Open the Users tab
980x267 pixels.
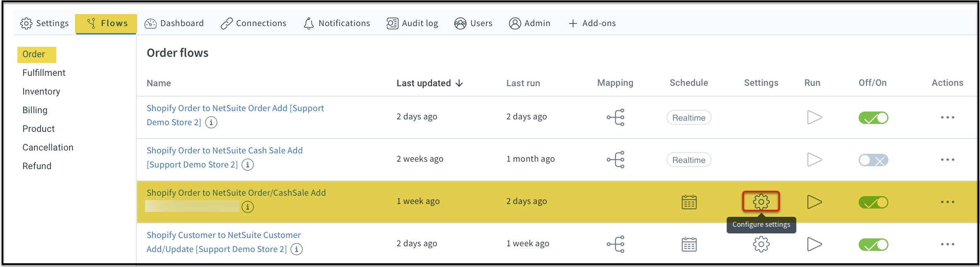(x=473, y=23)
